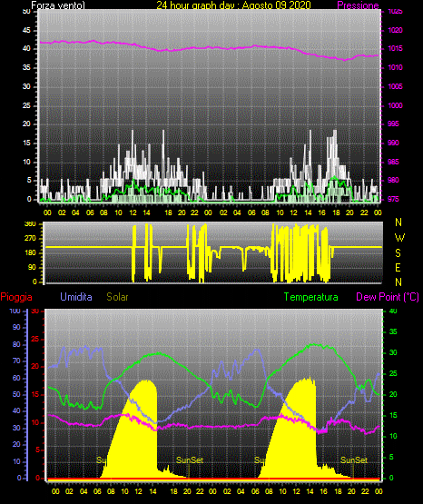Click the 40 temperature scale value
Image resolution: width=423 pixels, height=504 pixels.
393,311
